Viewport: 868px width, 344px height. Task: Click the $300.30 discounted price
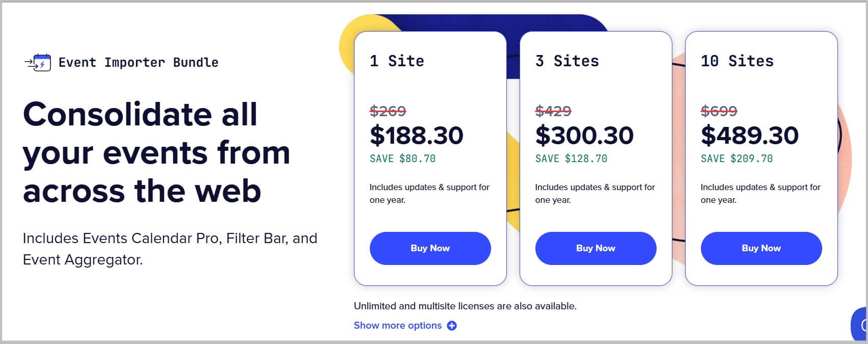click(x=584, y=135)
